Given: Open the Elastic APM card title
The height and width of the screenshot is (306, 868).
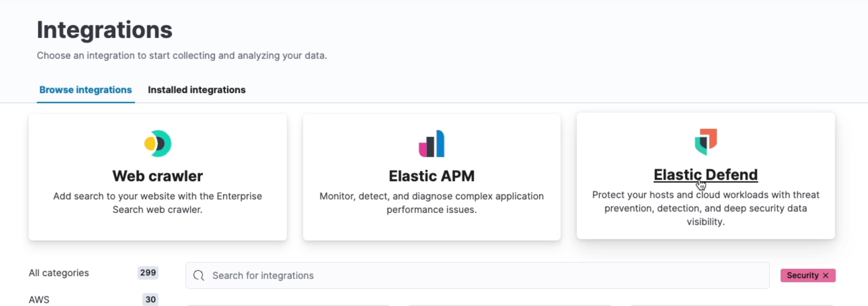Looking at the screenshot, I should coord(432,176).
